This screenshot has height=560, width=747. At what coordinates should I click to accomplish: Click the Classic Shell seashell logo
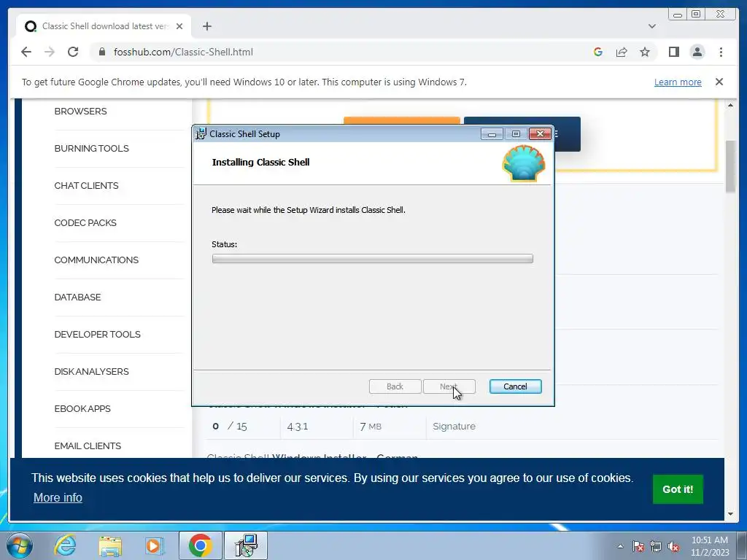[524, 163]
